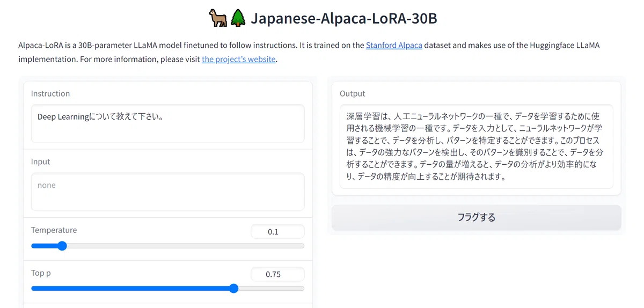Click the Input box showing none placeholder
The height and width of the screenshot is (308, 644).
[x=167, y=192]
